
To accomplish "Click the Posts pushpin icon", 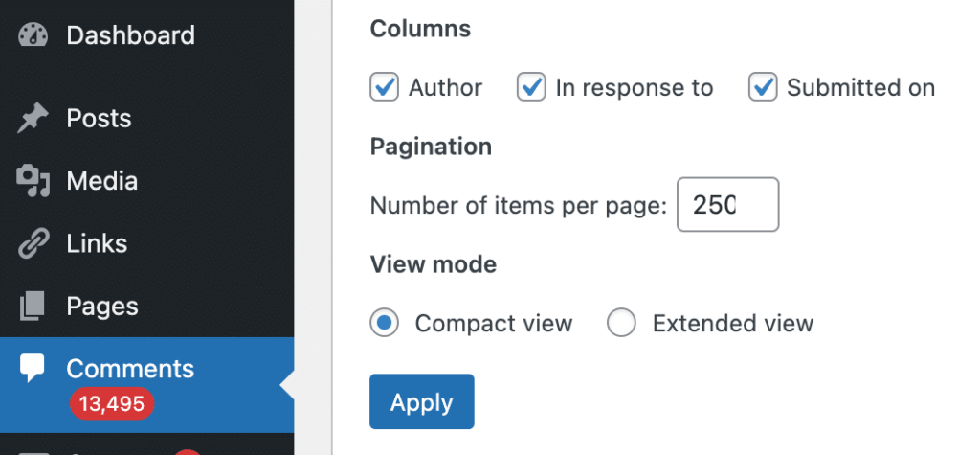I will (33, 119).
